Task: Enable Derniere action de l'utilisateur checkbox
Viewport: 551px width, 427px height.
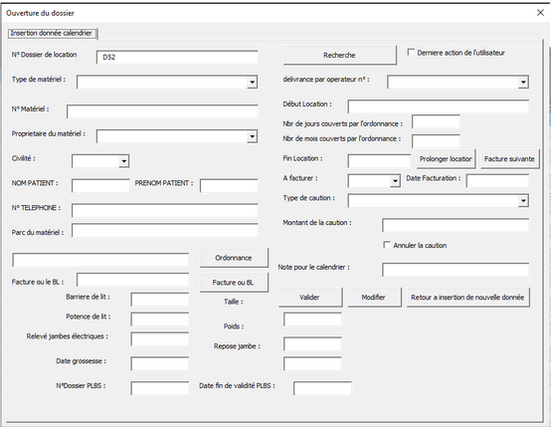Action: click(410, 52)
